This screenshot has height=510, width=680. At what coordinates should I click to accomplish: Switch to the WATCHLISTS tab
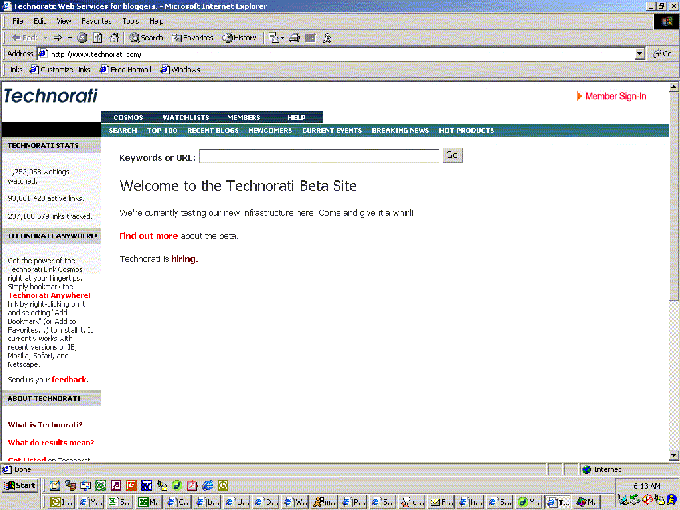(x=186, y=118)
